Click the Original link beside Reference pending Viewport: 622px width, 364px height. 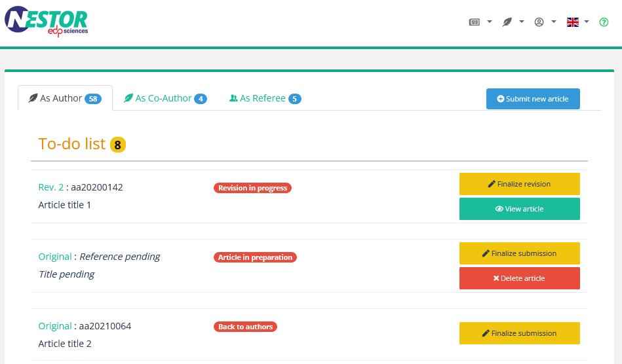click(55, 257)
